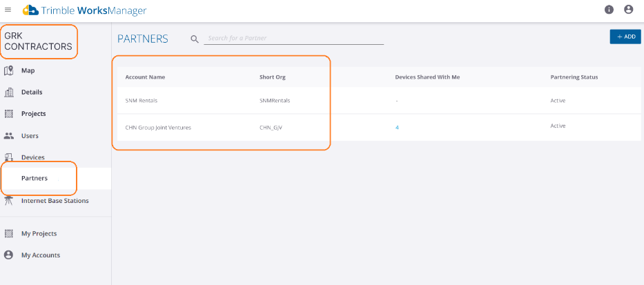The width and height of the screenshot is (644, 285).
Task: Open the info icon in header
Action: [x=609, y=10]
